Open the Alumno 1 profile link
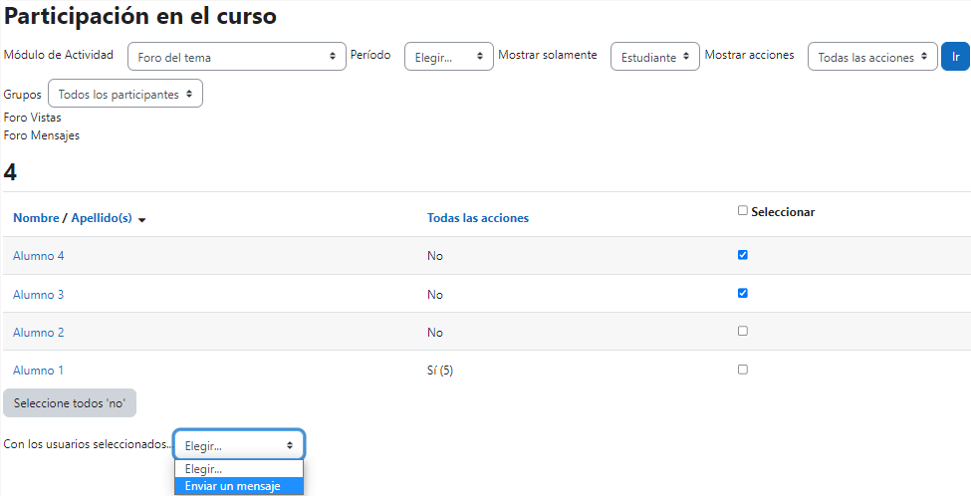Screen dimensions: 971x496 click(38, 370)
